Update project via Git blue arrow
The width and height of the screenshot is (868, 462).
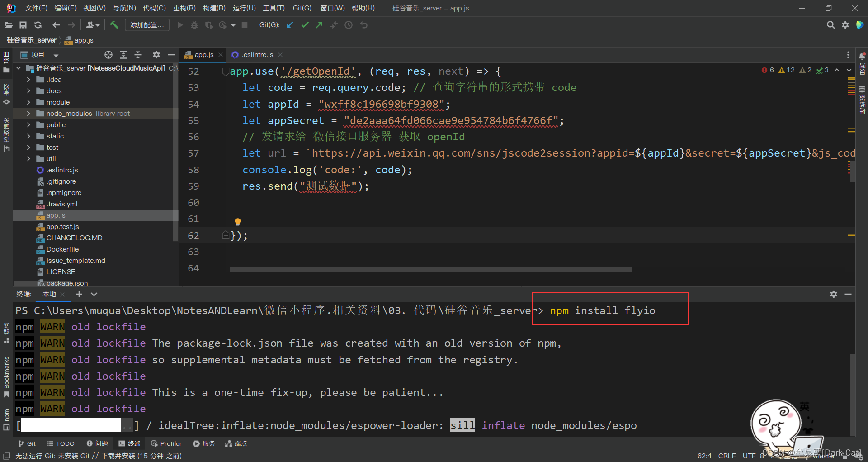pyautogui.click(x=290, y=25)
